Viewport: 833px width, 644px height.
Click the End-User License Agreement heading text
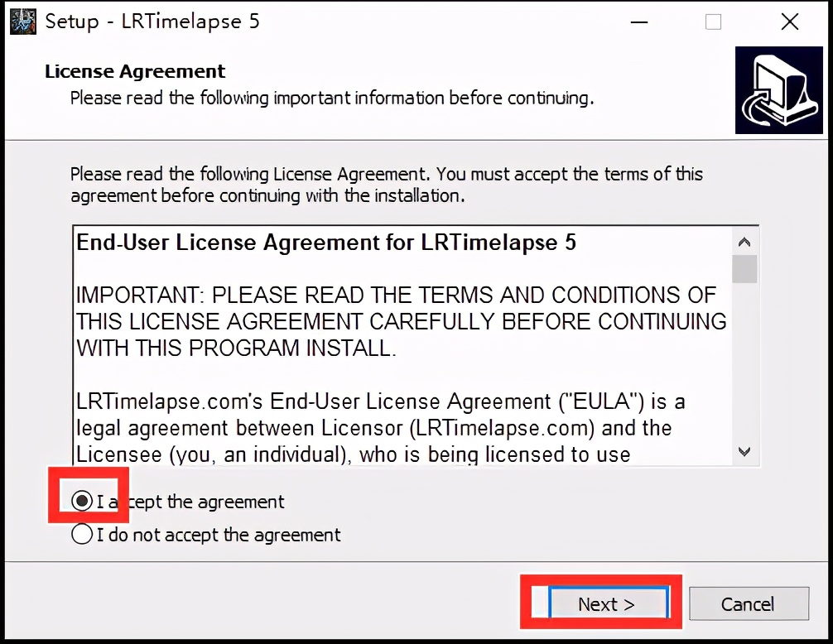coord(326,243)
